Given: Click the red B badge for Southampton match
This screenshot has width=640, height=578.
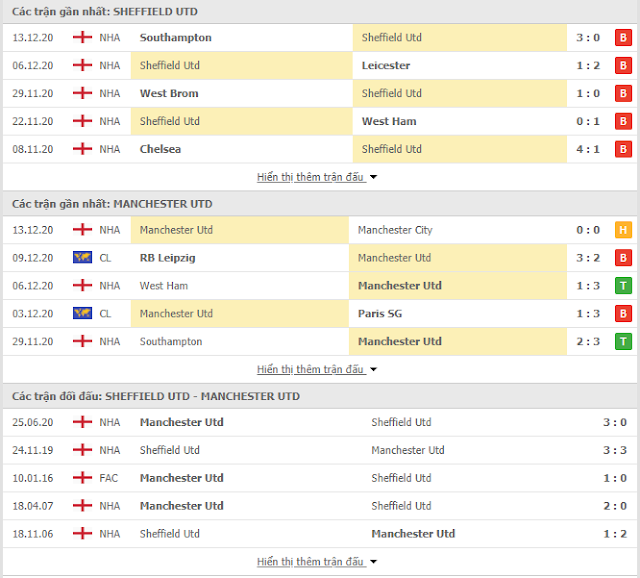Looking at the screenshot, I should [623, 38].
